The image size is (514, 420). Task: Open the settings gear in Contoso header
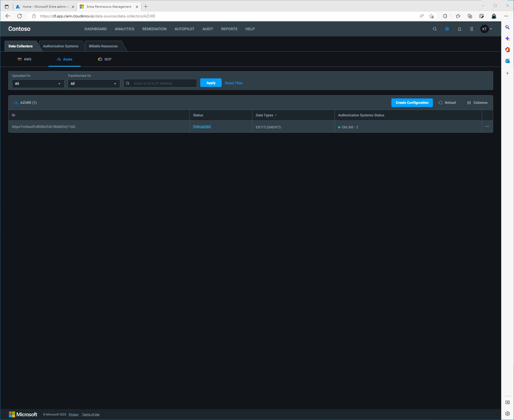[447, 29]
